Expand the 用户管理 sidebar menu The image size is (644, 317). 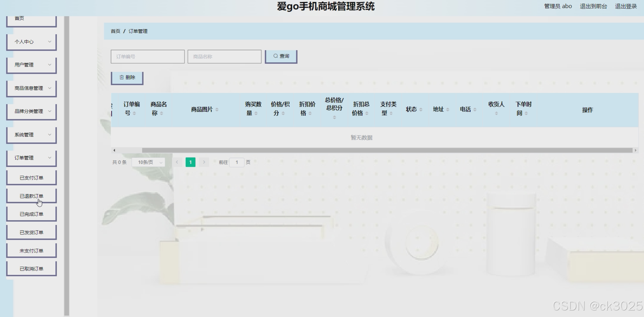(31, 65)
